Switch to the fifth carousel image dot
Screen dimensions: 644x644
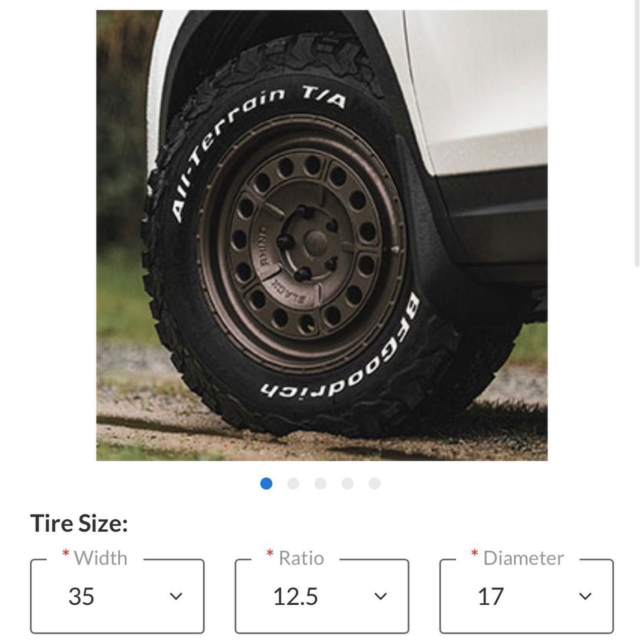[374, 484]
